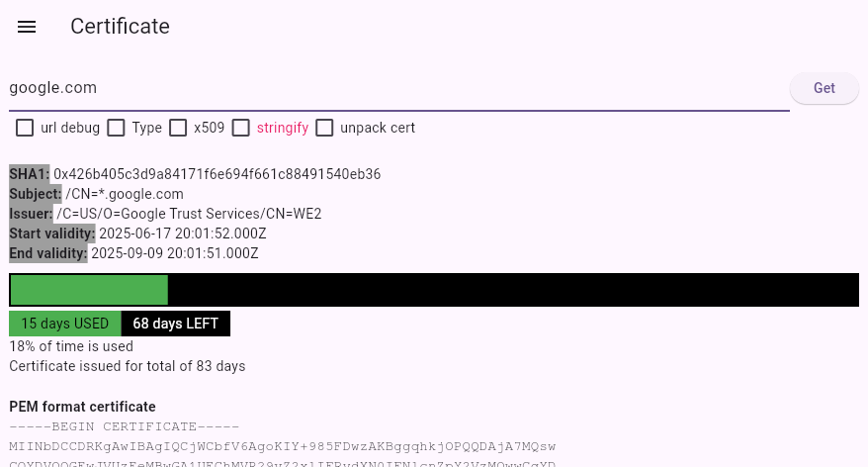Enable the url debug checkbox
The width and height of the screenshot is (868, 467).
click(25, 128)
